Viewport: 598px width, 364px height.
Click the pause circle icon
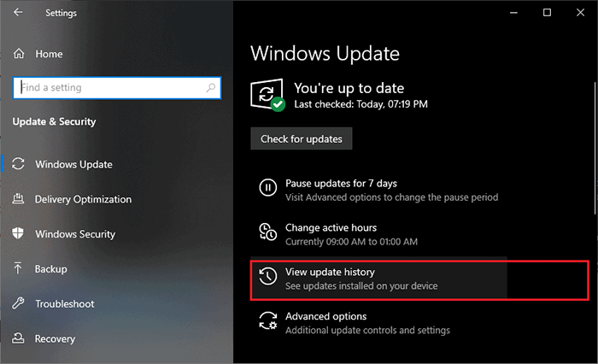[x=268, y=188]
